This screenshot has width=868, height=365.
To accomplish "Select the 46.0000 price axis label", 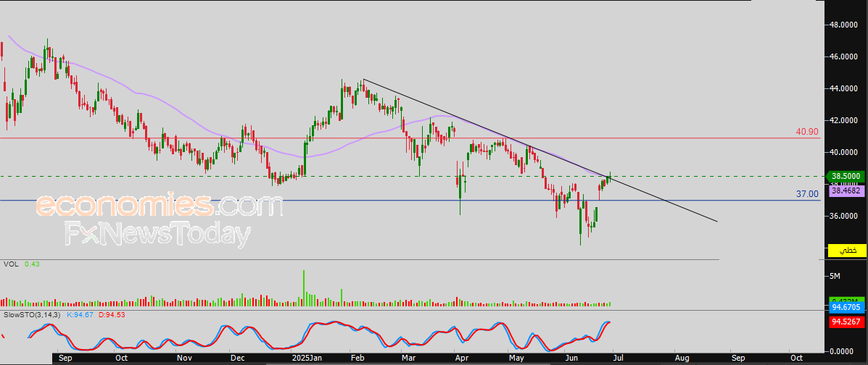I will point(843,56).
